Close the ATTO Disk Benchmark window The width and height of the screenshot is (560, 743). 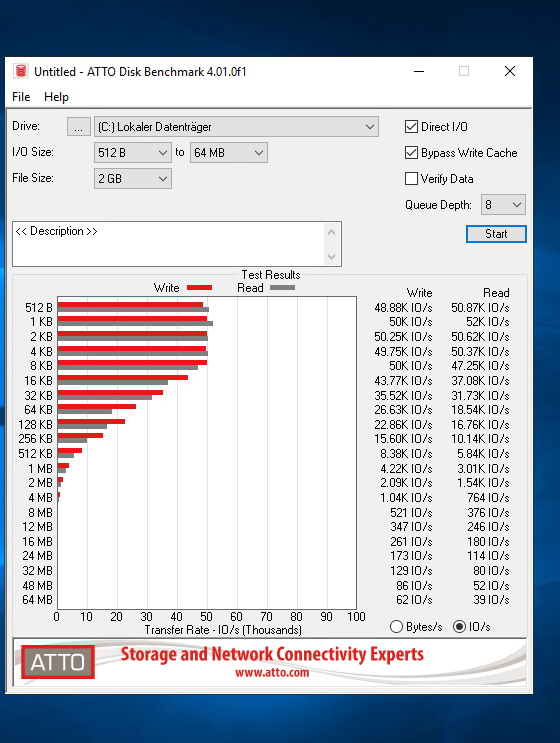click(510, 71)
